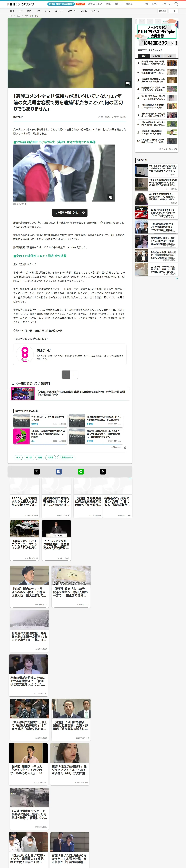Click the 兵庫県 tag
The image size is (186, 868).
point(51,458)
